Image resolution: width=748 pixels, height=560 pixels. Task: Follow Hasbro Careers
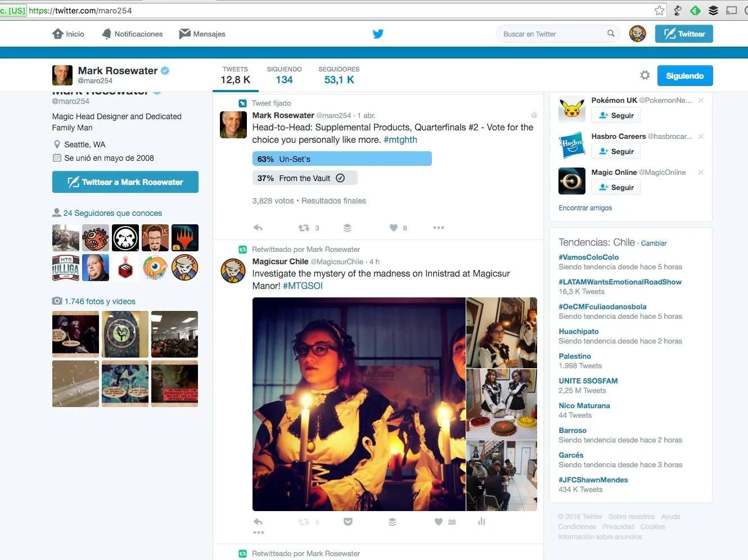(x=616, y=151)
